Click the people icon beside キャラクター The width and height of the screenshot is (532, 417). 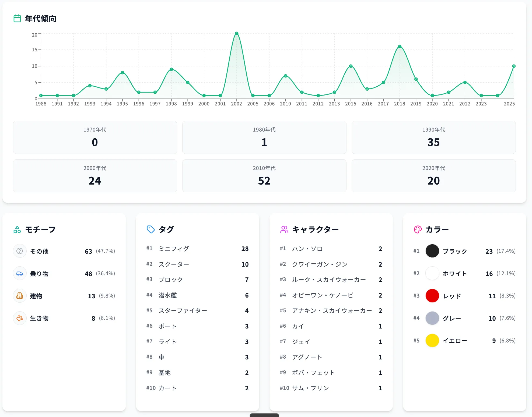[x=284, y=229]
